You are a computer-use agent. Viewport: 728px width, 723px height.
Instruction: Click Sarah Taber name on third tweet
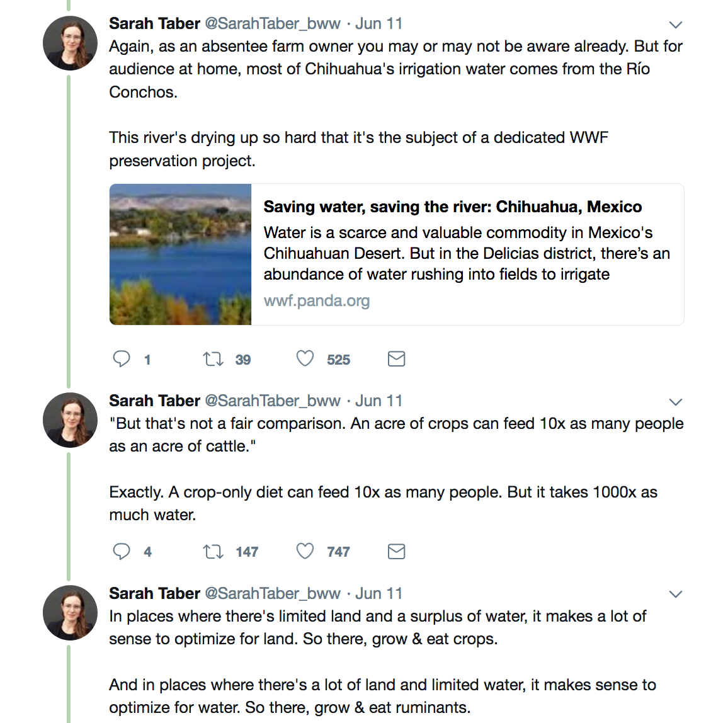coord(154,594)
